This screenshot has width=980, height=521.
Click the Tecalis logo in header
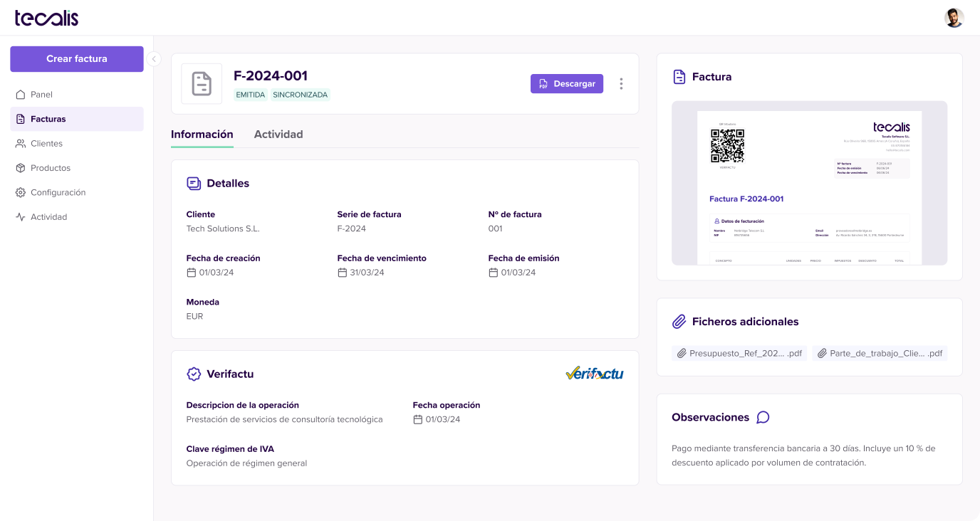pos(46,18)
